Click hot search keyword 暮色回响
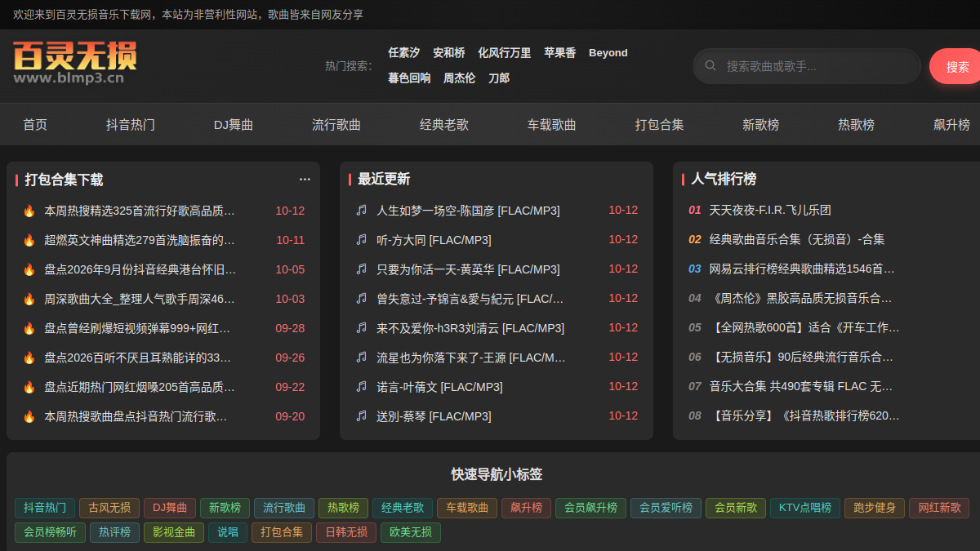This screenshot has width=980, height=551. [x=409, y=78]
